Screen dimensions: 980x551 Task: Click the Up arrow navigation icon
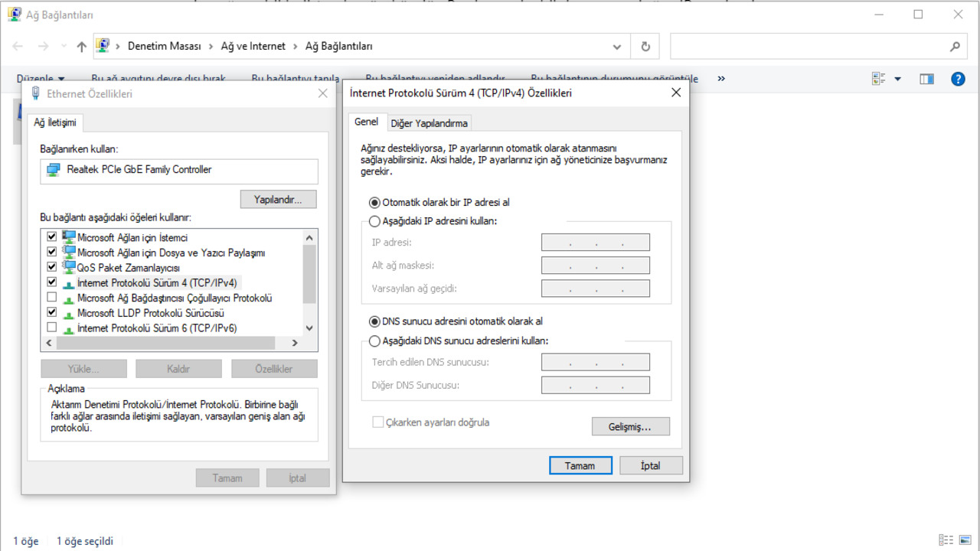pos(82,47)
